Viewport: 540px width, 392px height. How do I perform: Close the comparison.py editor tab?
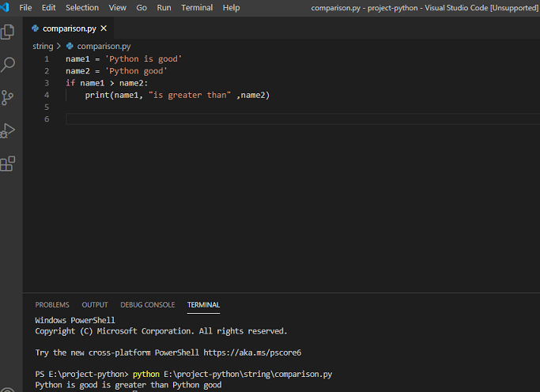[104, 28]
